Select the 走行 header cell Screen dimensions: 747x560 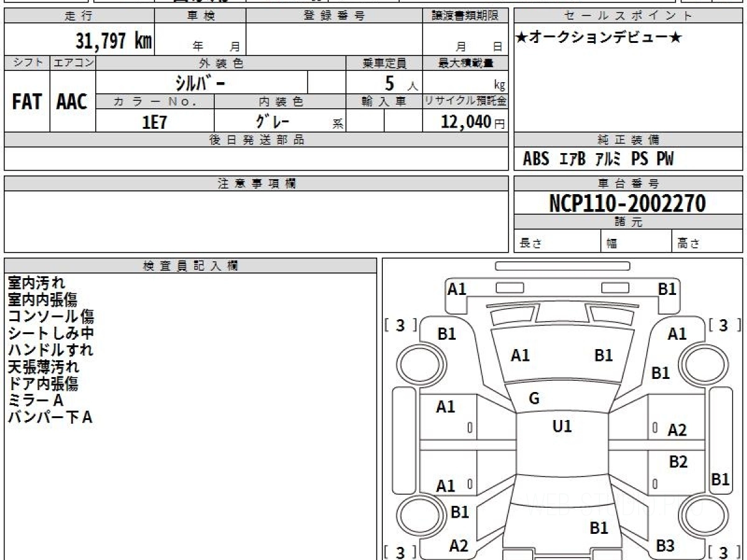click(x=79, y=16)
